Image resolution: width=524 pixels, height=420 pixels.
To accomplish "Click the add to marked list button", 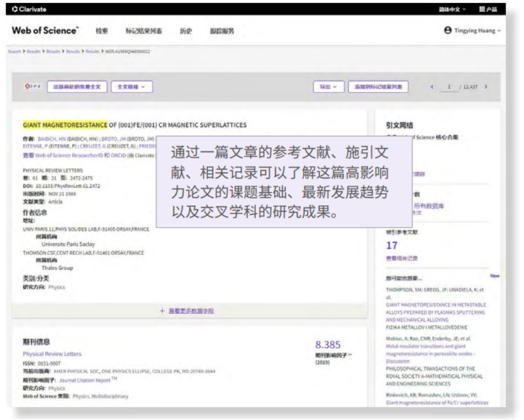I will point(378,87).
